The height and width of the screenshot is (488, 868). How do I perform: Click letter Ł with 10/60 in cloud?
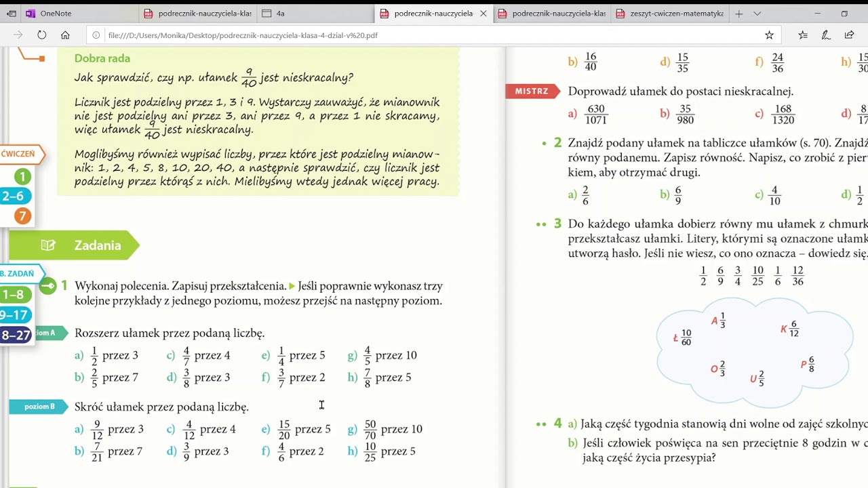(x=682, y=338)
